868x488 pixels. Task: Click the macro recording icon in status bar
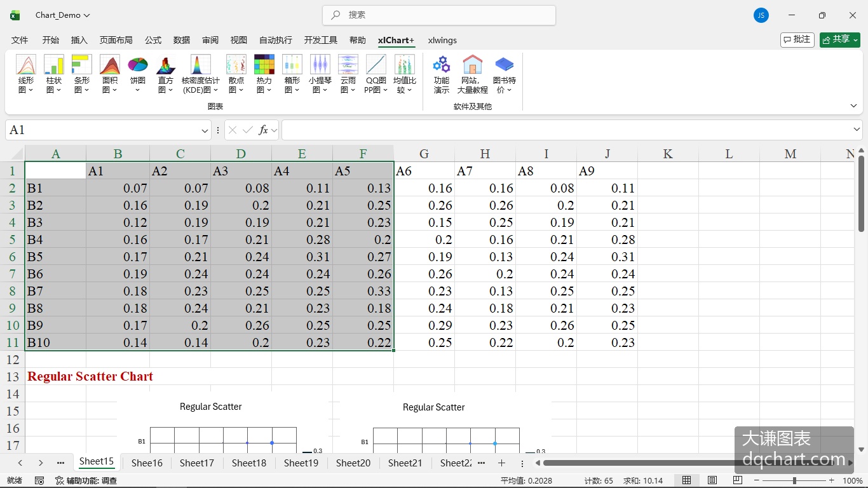click(39, 480)
